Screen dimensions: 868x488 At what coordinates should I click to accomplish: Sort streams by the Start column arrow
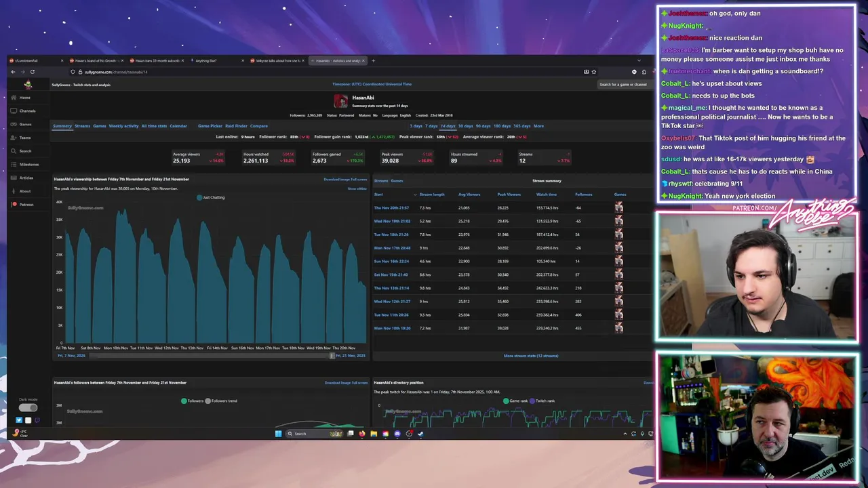point(415,195)
